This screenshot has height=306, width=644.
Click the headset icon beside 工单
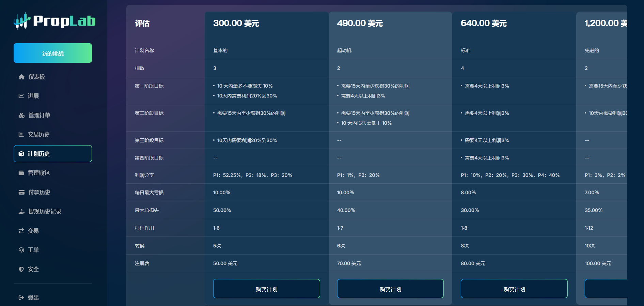tap(21, 250)
